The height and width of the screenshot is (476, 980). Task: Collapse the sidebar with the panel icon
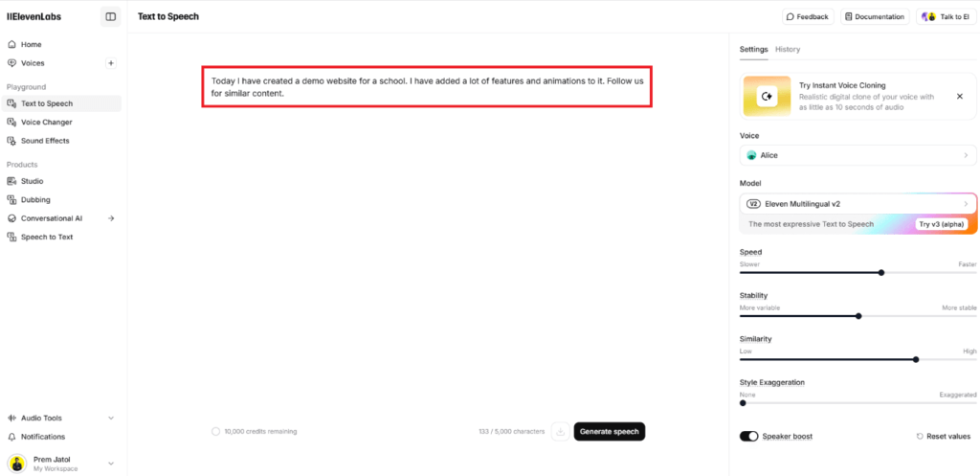coord(111,17)
